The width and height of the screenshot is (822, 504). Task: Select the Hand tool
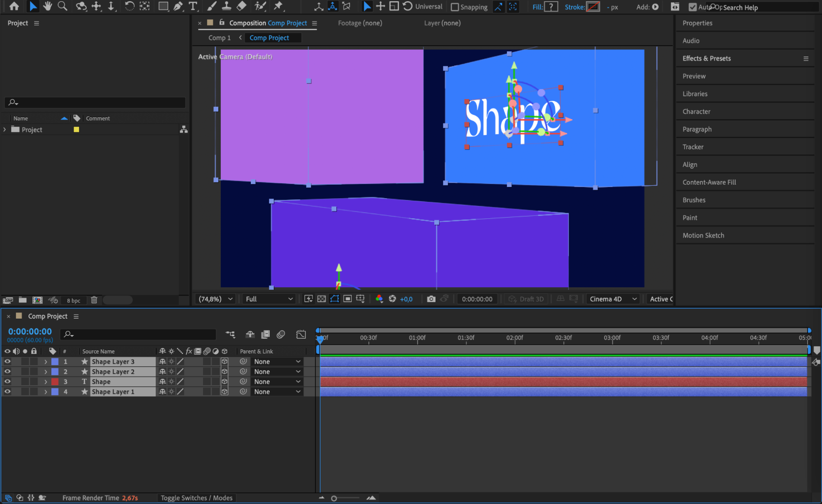48,6
